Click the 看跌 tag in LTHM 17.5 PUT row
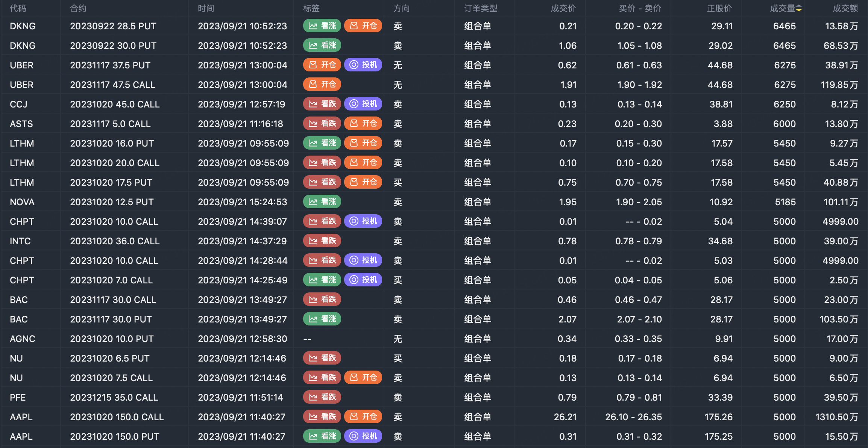868x448 pixels. (x=322, y=182)
